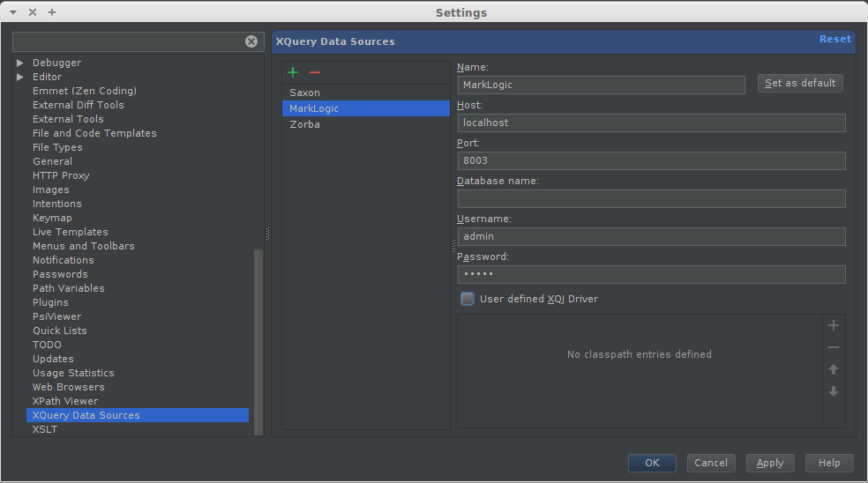Expand the Editor settings node
Screen dimensions: 868x483
tap(20, 77)
